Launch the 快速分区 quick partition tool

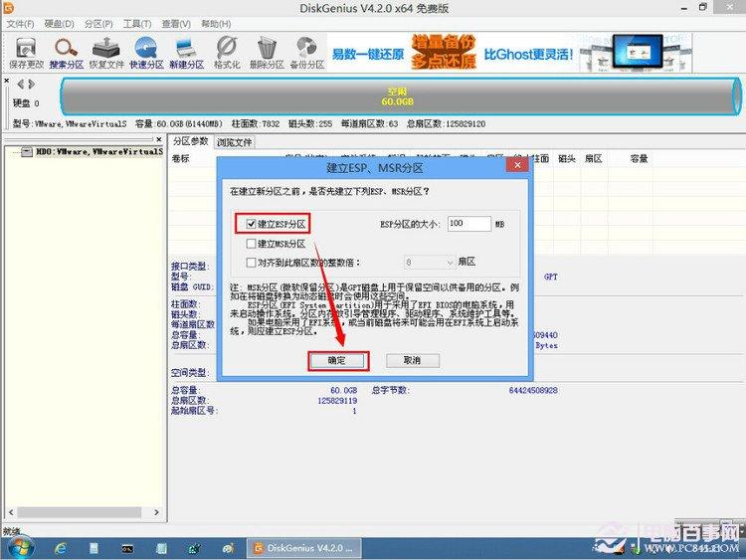point(146,53)
